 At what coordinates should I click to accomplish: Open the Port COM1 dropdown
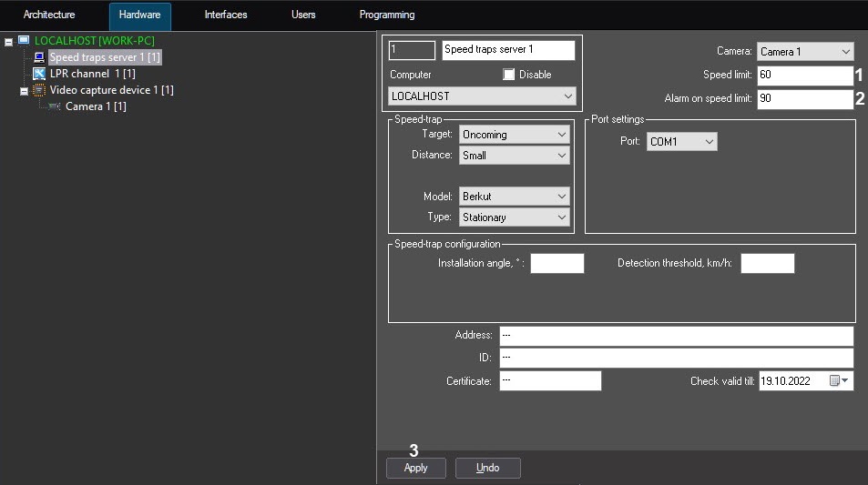[x=682, y=142]
